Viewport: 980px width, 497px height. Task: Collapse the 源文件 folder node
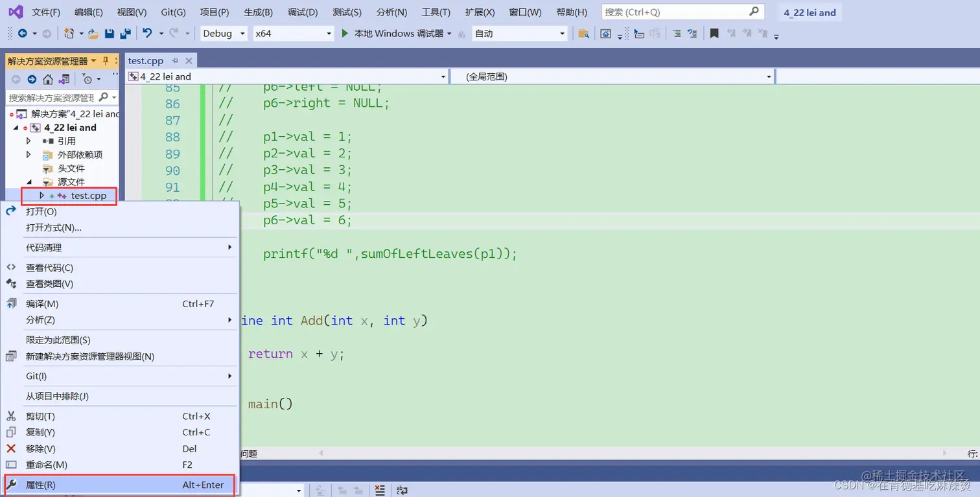pos(29,182)
